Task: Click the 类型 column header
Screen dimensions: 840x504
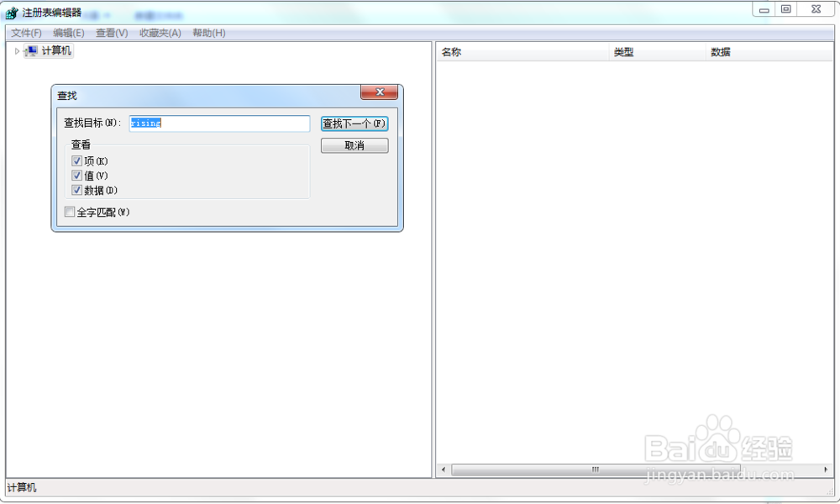Action: (x=658, y=52)
